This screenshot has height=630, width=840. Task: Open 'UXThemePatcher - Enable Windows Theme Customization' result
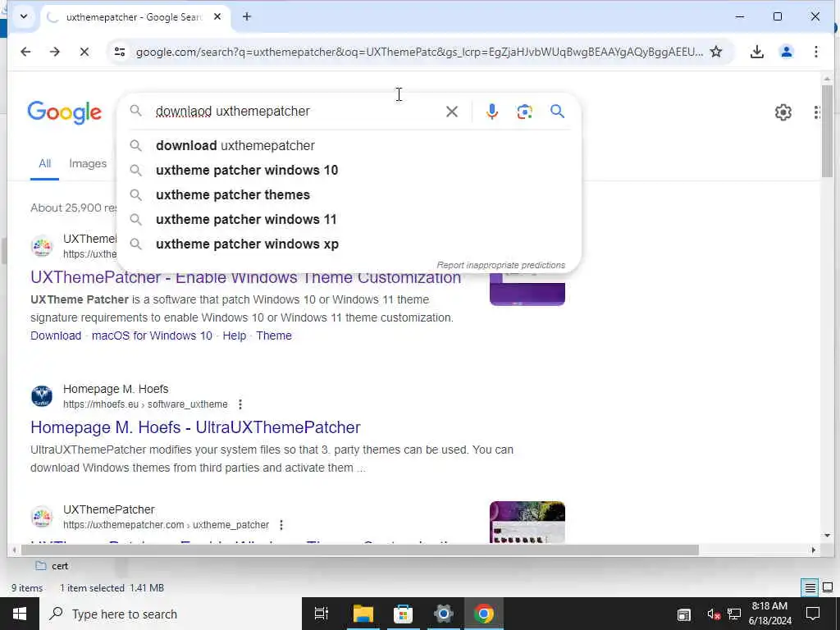click(245, 279)
